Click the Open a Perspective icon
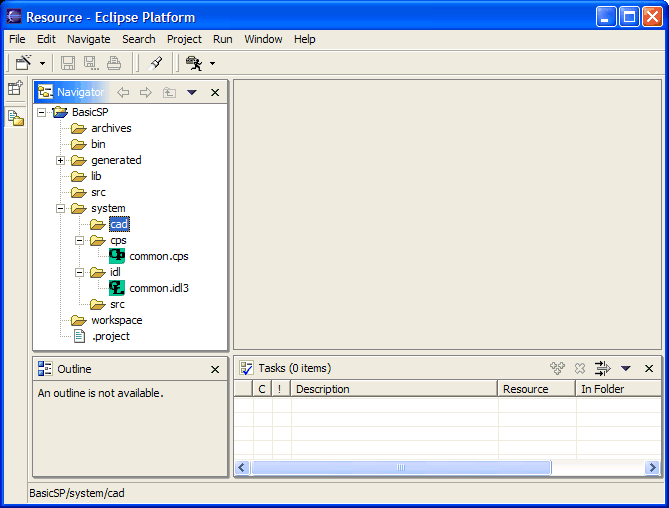Viewport: 669px width, 508px height. [x=15, y=89]
